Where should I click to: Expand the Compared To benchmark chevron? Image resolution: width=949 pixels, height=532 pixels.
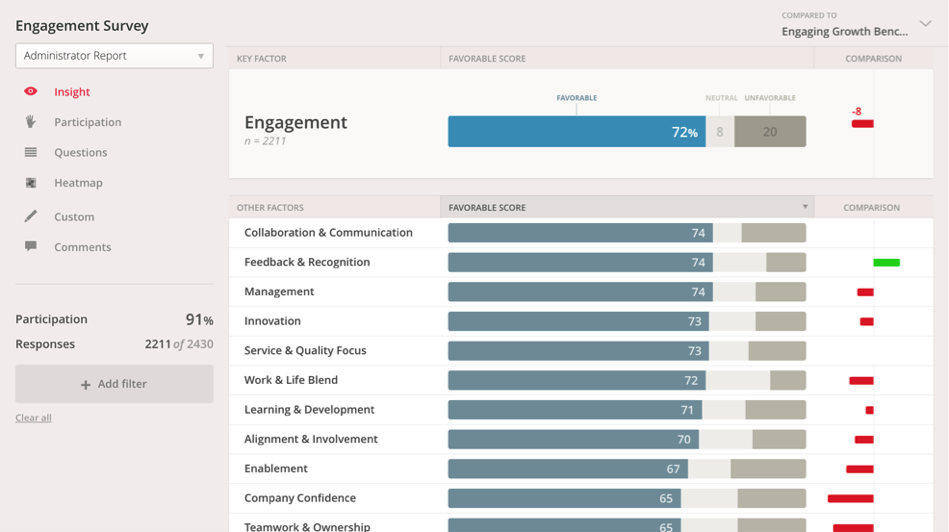[x=925, y=24]
